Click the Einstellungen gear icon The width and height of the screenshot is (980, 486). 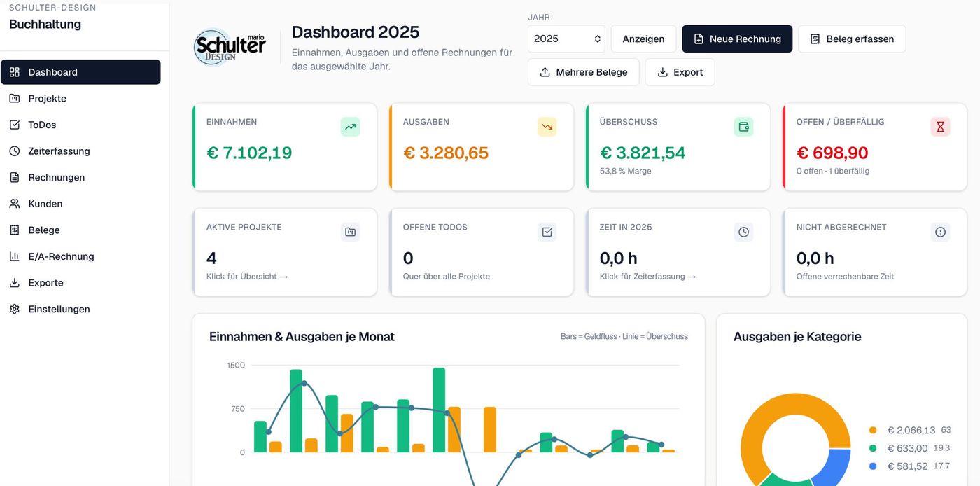pos(15,309)
